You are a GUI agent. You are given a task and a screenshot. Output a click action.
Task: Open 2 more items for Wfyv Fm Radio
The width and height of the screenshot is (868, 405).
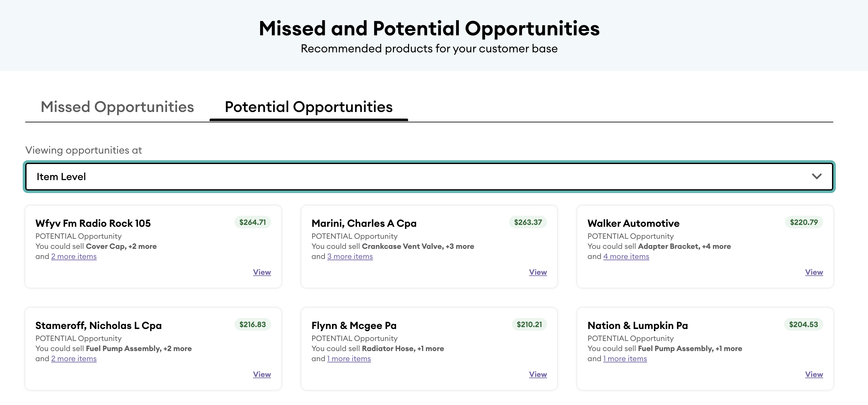tap(74, 256)
